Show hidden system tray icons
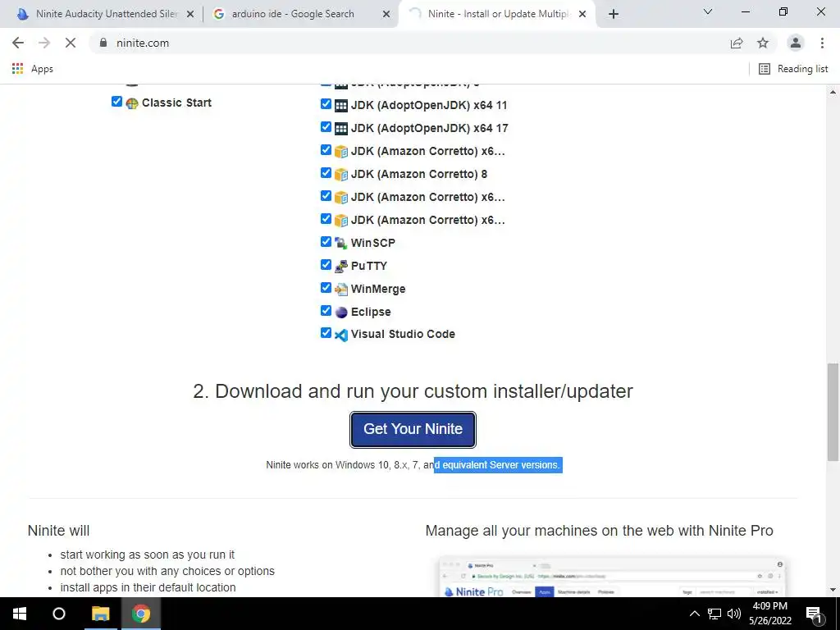The image size is (840, 630). tap(694, 614)
